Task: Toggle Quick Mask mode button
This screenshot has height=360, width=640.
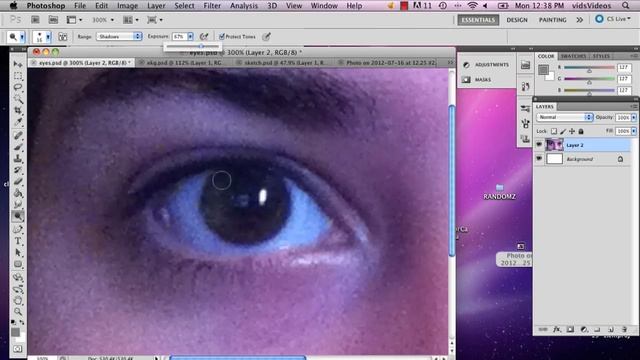Action: pos(18,349)
